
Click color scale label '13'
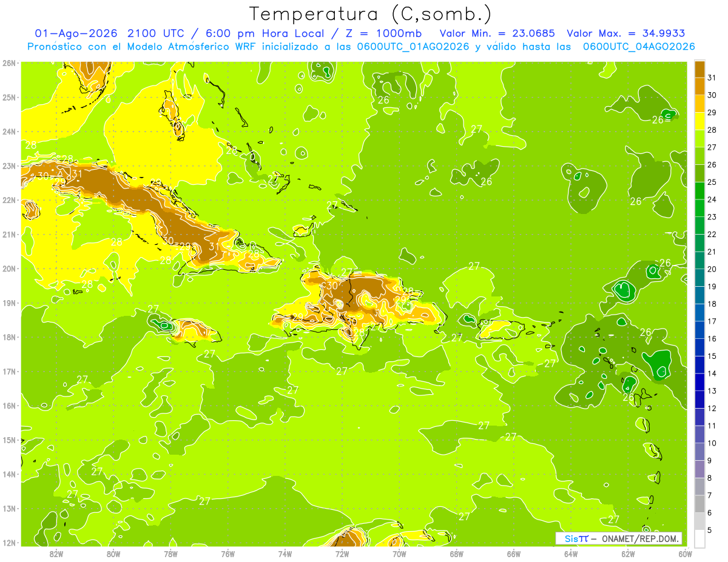click(712, 391)
